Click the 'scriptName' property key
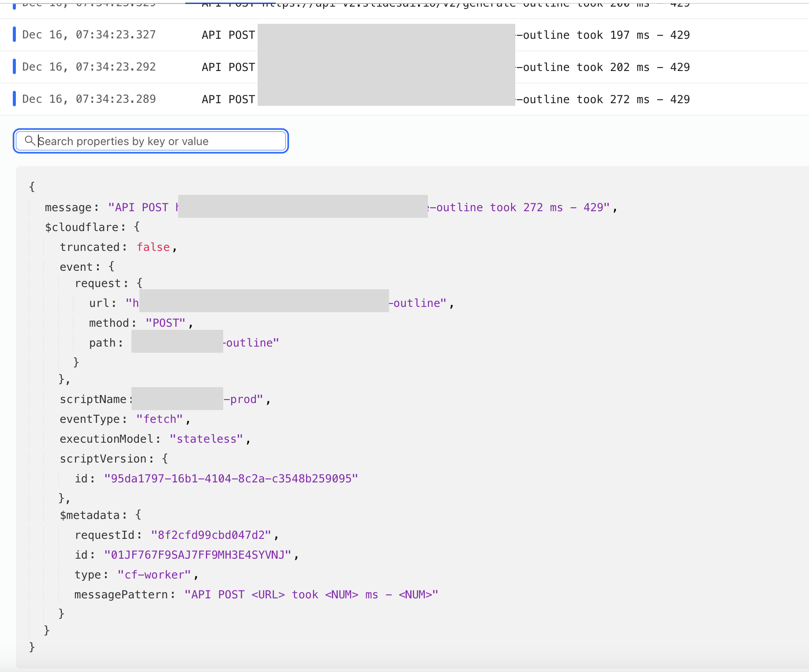Screen dimensions: 809x672 pos(93,399)
